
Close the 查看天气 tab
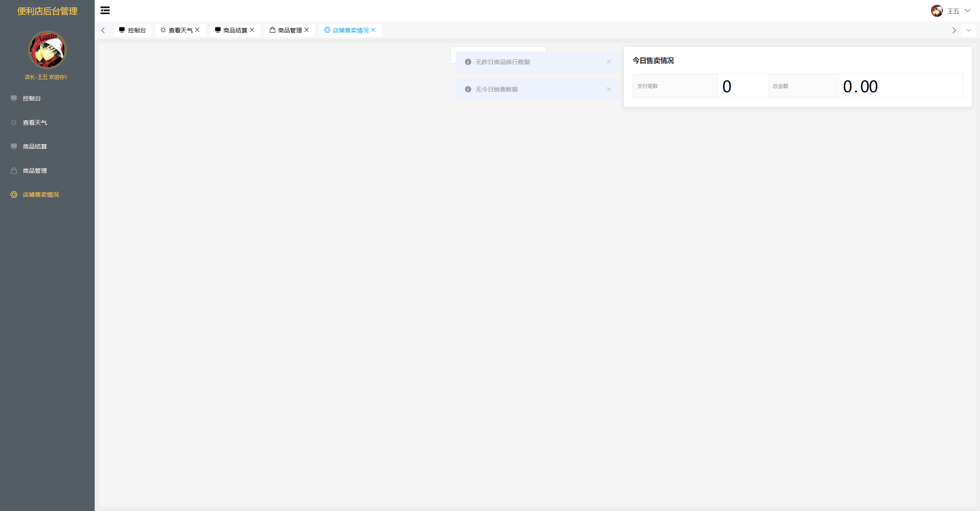197,30
